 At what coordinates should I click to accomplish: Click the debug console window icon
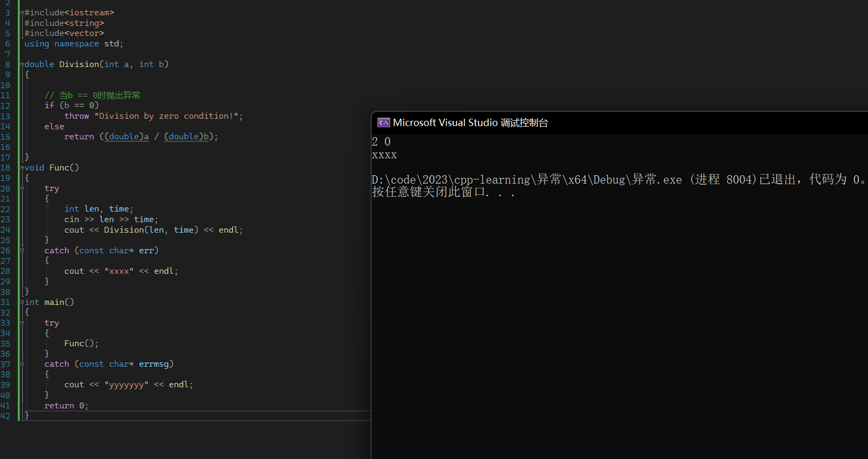point(383,122)
